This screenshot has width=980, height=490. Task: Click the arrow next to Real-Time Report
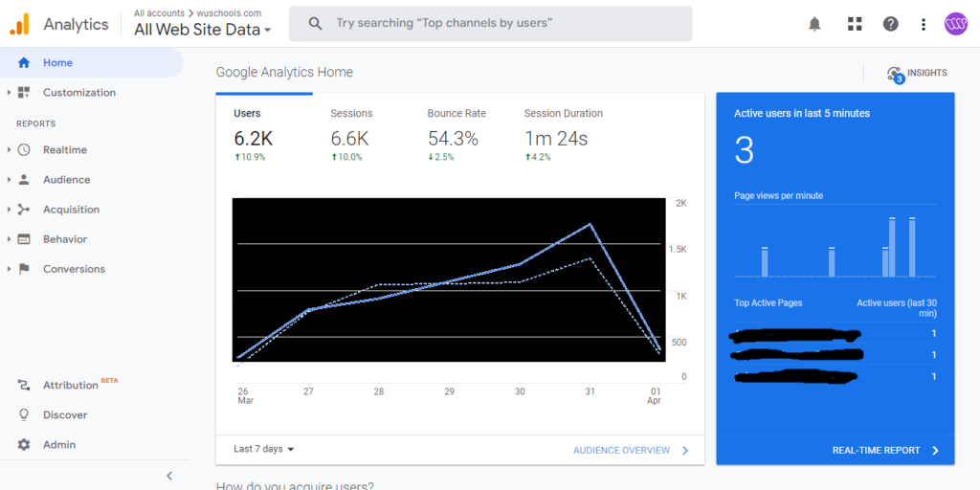point(936,450)
